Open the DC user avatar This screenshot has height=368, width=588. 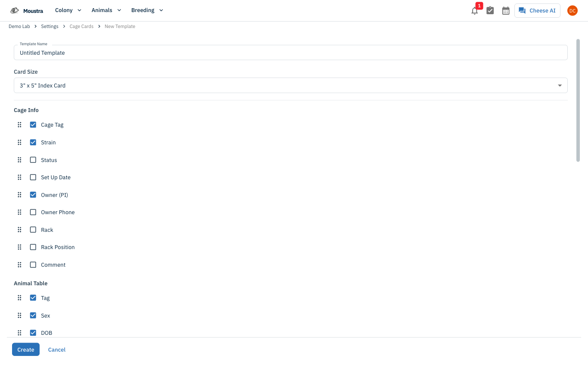click(x=572, y=11)
